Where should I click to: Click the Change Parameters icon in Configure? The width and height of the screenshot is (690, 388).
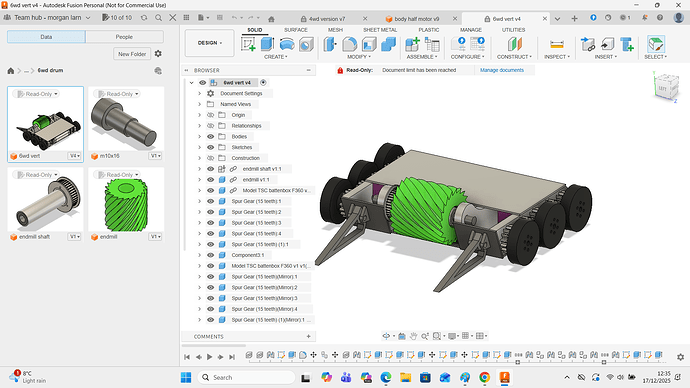[459, 44]
